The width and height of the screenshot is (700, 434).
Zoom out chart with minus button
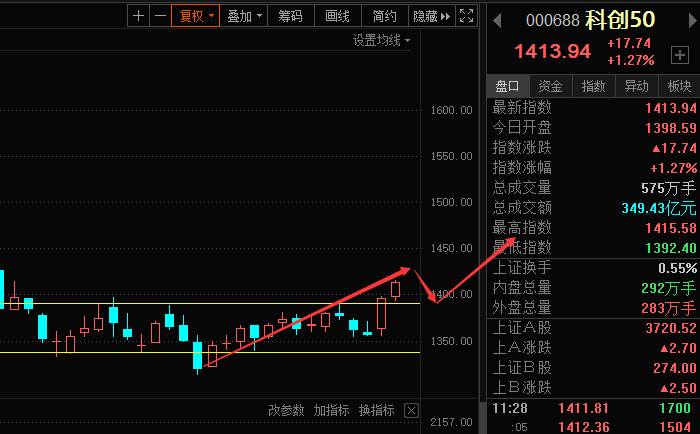coord(160,16)
